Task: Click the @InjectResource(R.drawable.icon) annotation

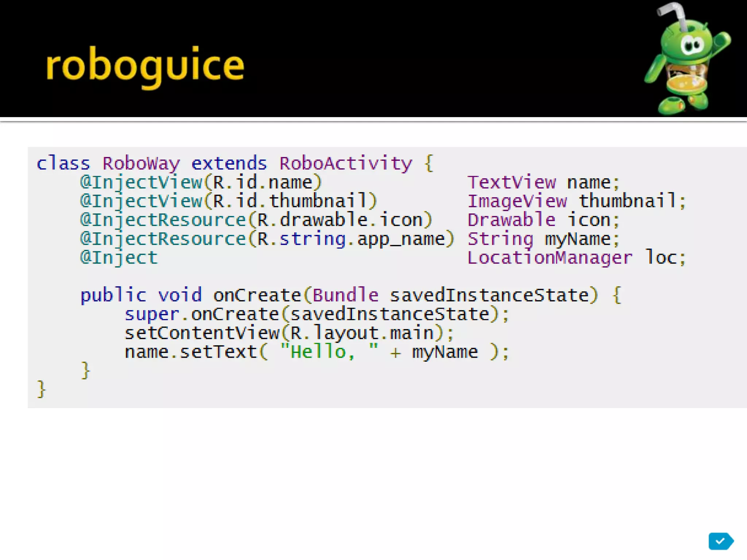Action: click(x=256, y=220)
